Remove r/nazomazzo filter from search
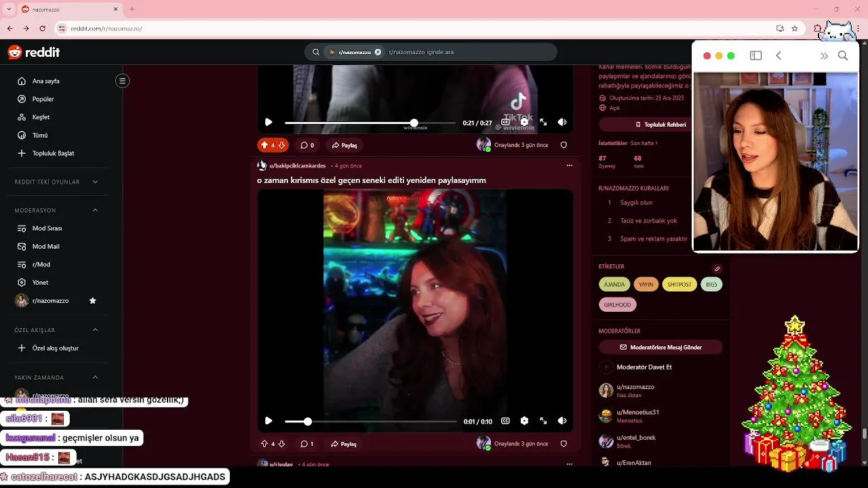The height and width of the screenshot is (488, 868). click(x=378, y=52)
